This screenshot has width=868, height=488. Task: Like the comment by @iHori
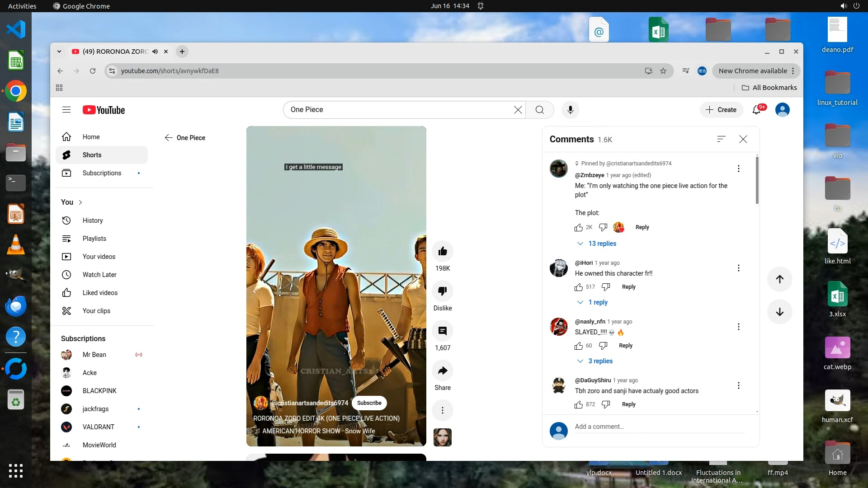(x=579, y=287)
